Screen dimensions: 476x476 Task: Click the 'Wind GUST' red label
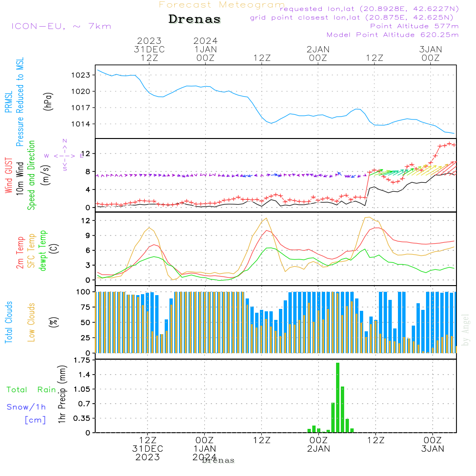tap(9, 175)
